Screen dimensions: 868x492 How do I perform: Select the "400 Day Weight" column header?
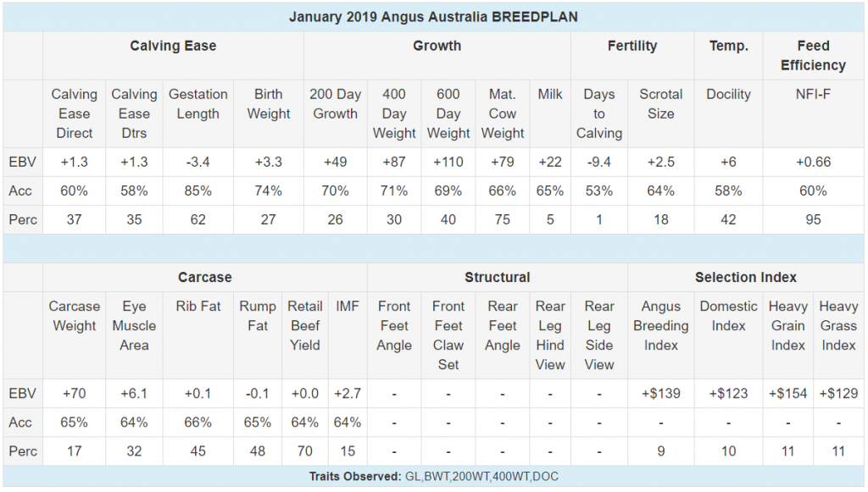pyautogui.click(x=394, y=113)
